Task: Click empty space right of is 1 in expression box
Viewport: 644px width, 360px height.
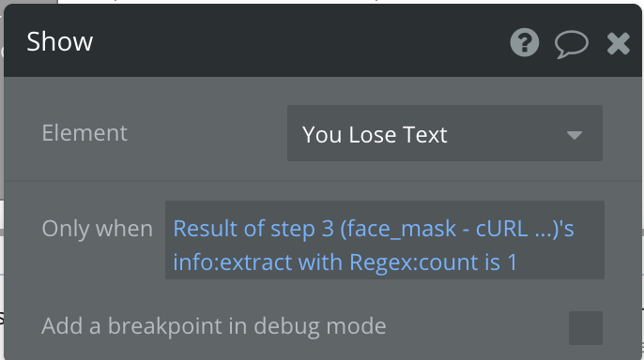Action: coord(560,262)
